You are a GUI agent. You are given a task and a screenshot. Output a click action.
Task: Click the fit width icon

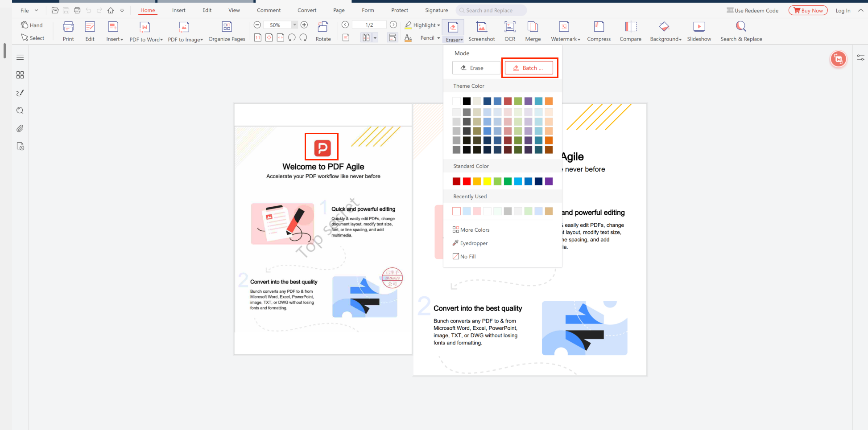pos(280,38)
